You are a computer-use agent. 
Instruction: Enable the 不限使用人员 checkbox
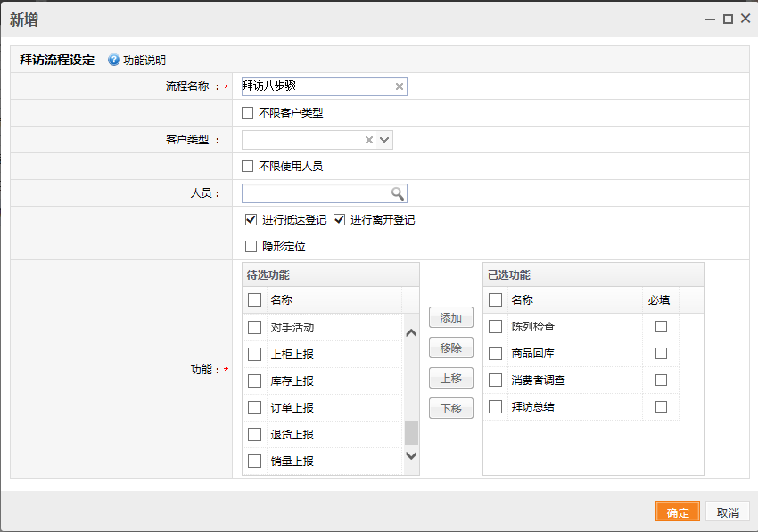(x=247, y=166)
